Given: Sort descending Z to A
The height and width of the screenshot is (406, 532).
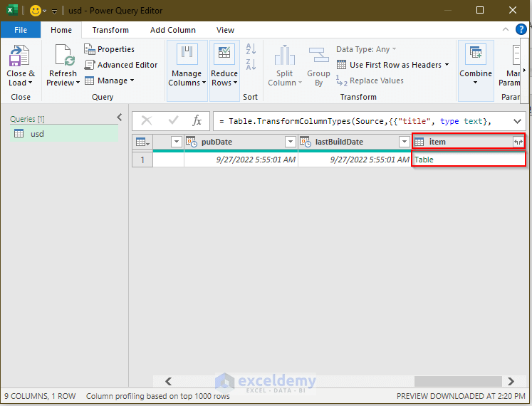Looking at the screenshot, I should coord(251,64).
